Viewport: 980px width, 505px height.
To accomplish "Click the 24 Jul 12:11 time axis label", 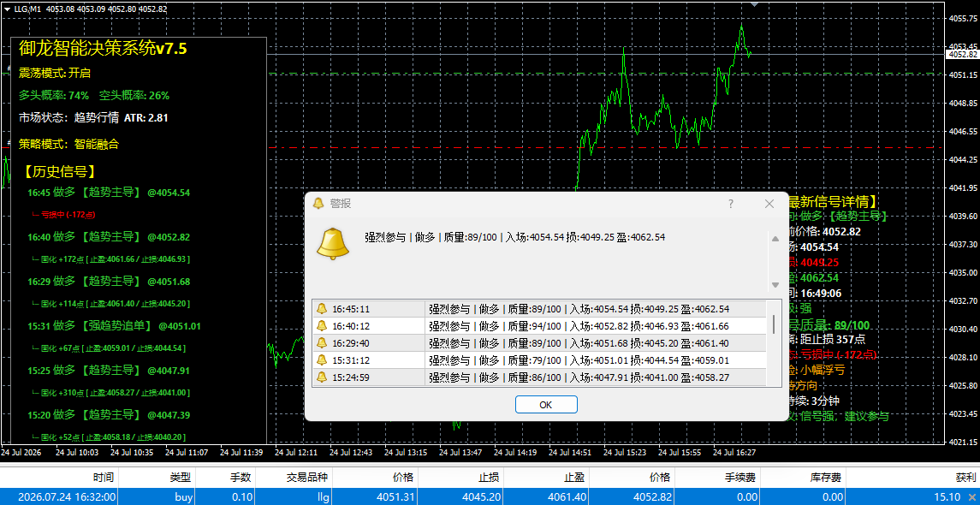I will coord(297,452).
